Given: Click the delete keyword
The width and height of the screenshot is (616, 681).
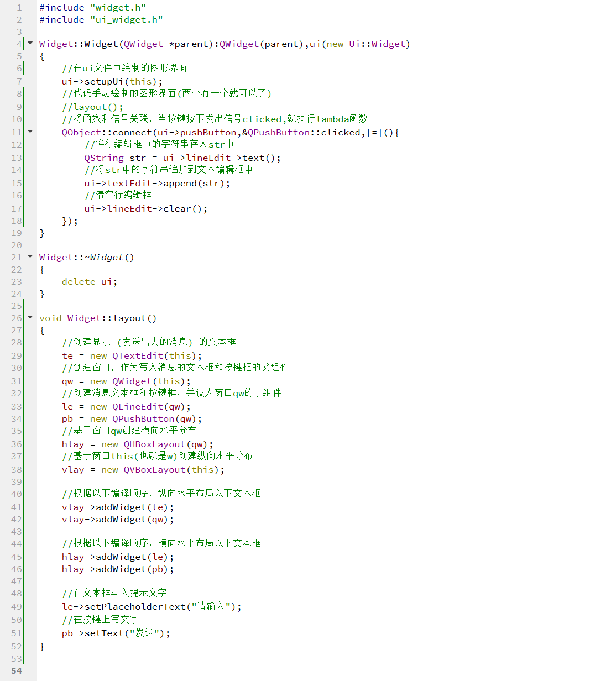Looking at the screenshot, I should click(x=79, y=281).
